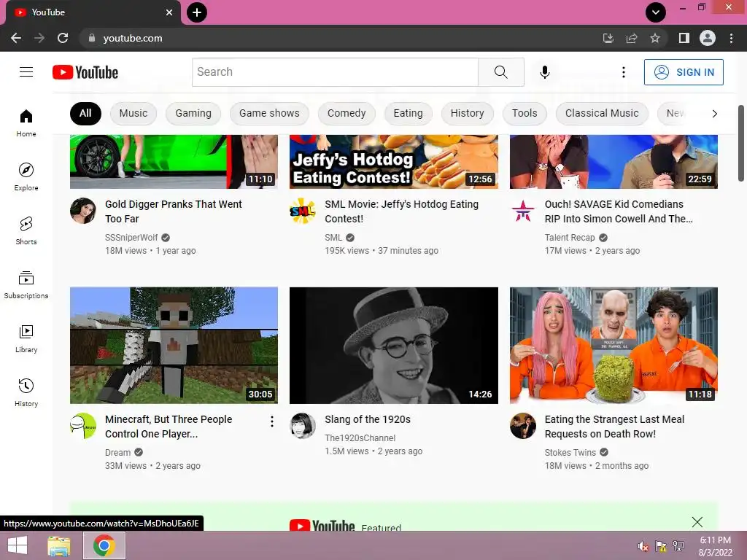Select the Music filter chip
The height and width of the screenshot is (560, 747).
[133, 113]
